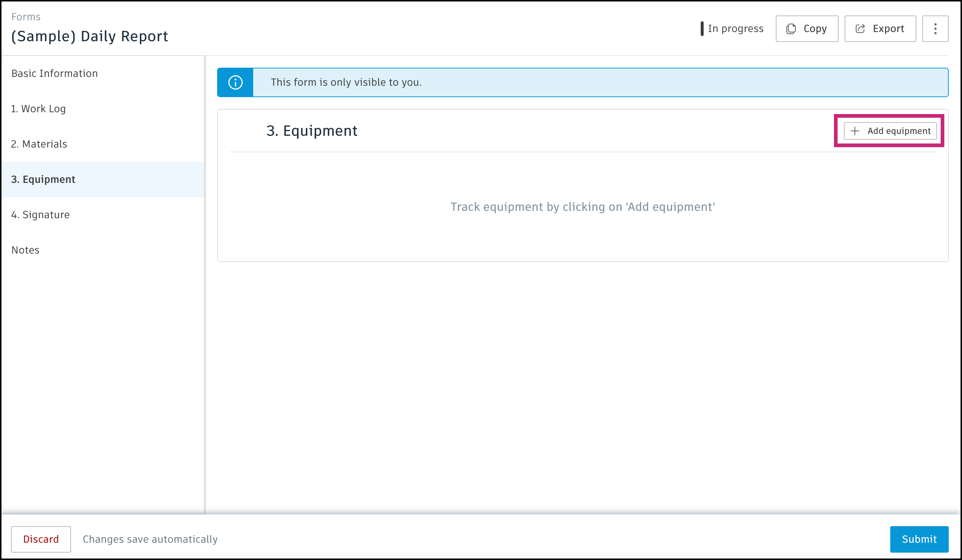Click the plus icon beside Add equipment
The width and height of the screenshot is (962, 560).
[855, 131]
